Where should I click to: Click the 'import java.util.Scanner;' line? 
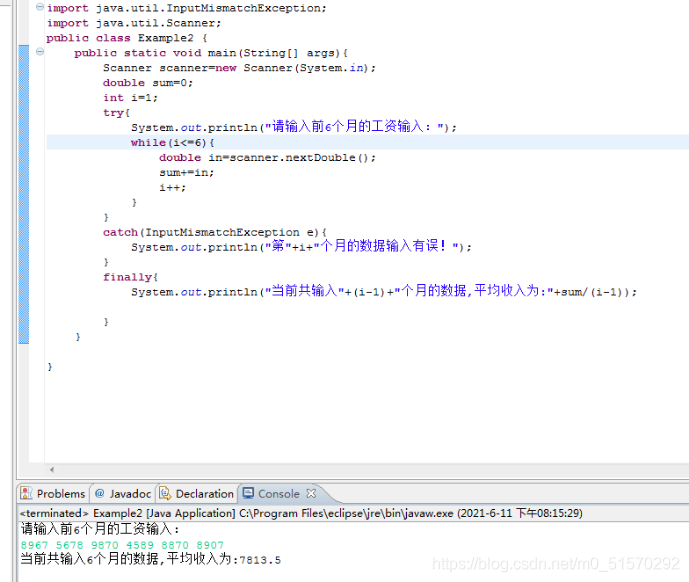[134, 23]
